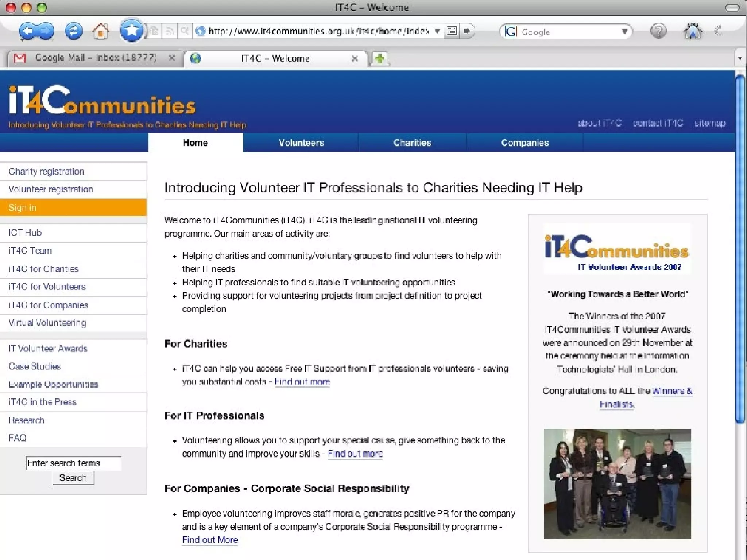Open the award winners group photo
This screenshot has width=747, height=560.
click(x=617, y=483)
